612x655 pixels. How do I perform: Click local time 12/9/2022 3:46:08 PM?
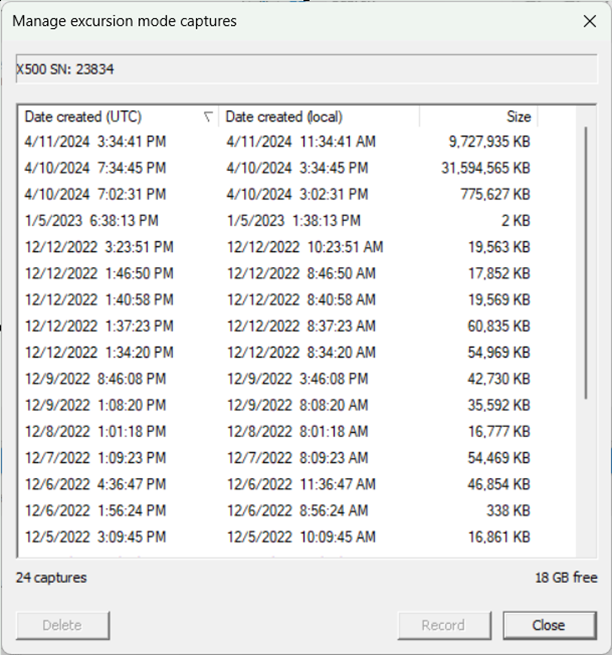[297, 379]
